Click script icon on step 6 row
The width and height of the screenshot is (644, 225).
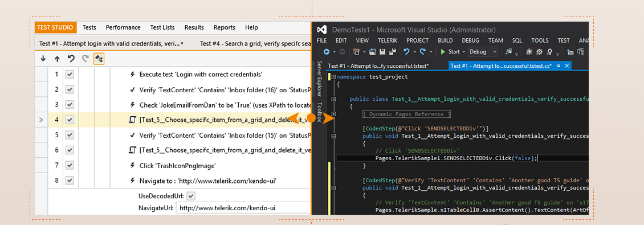132,150
